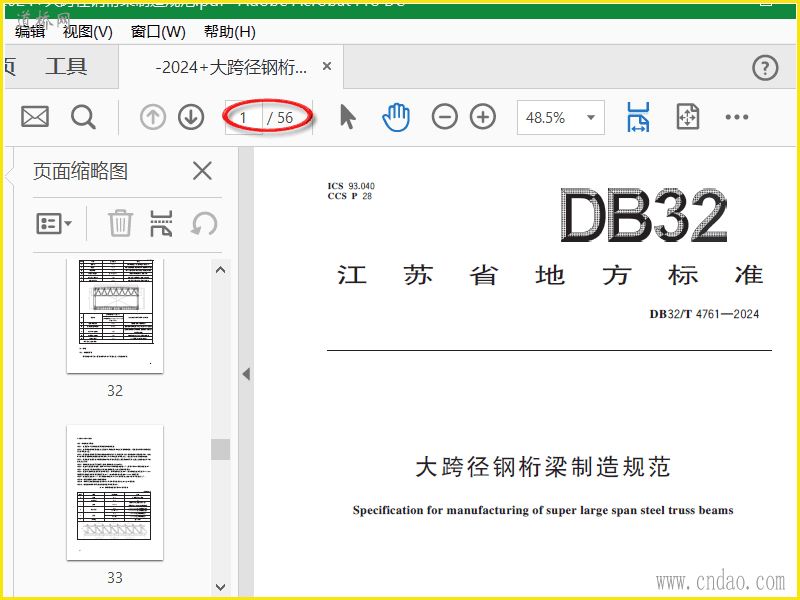
Task: Zoom out with the minus button
Action: point(444,117)
